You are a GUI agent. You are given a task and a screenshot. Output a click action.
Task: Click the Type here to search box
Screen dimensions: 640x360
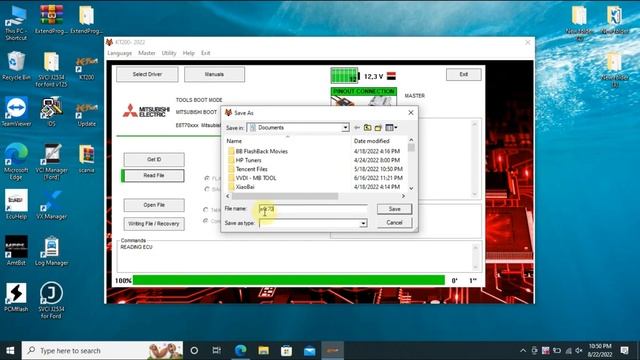tap(102, 350)
